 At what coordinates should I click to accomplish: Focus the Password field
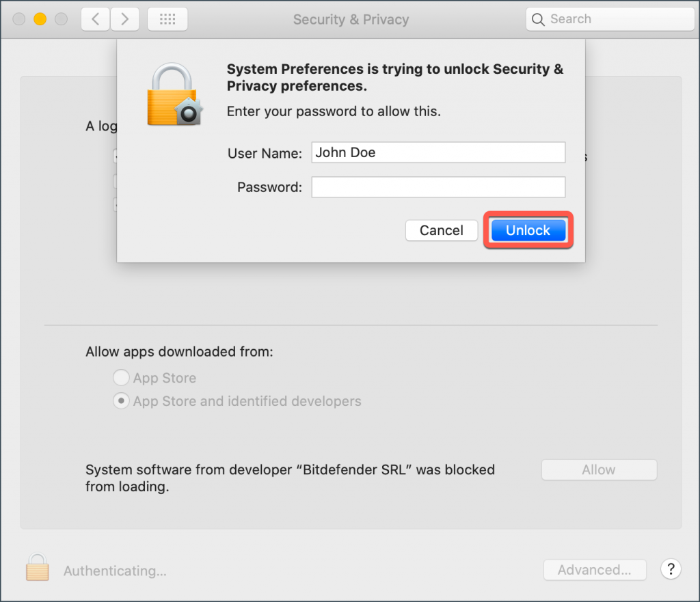click(438, 187)
